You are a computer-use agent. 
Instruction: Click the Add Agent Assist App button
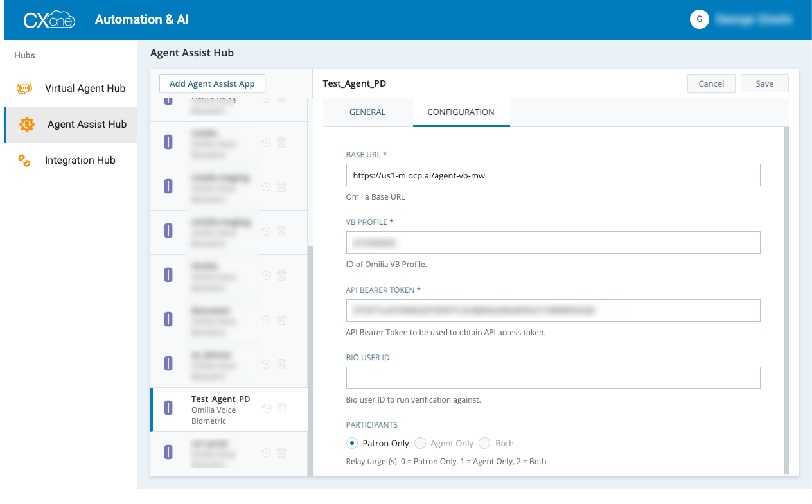coord(212,84)
